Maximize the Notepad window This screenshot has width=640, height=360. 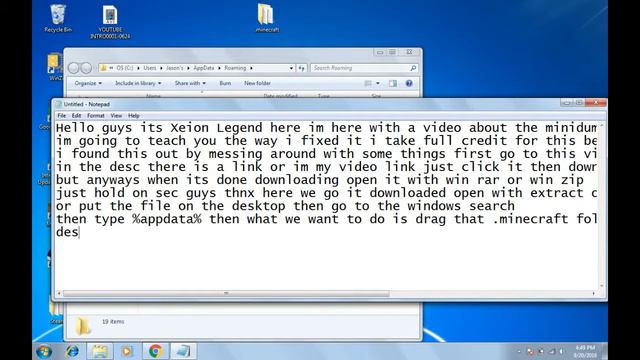click(x=579, y=103)
